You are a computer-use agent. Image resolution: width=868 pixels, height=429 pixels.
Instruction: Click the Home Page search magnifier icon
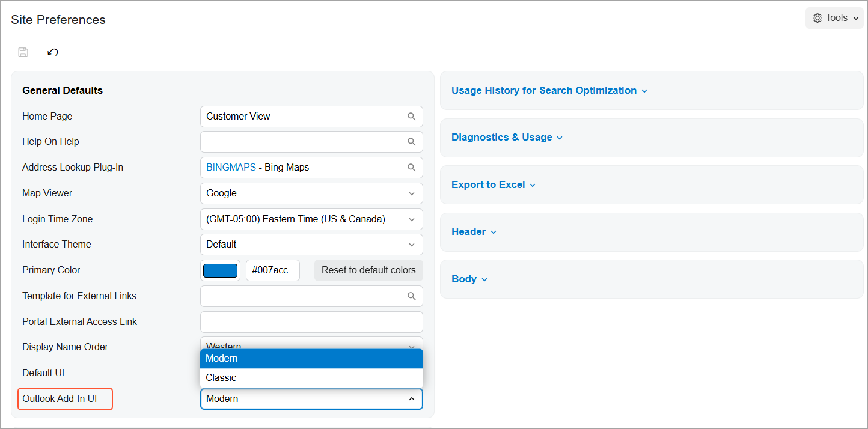[x=412, y=117]
